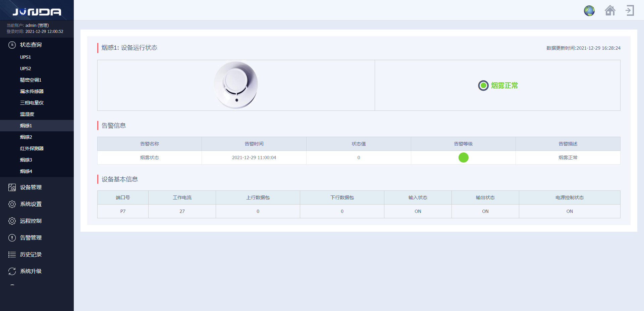Select 精密空调1 in sidebar
Screen dimensions: 644x311
[x=31, y=80]
